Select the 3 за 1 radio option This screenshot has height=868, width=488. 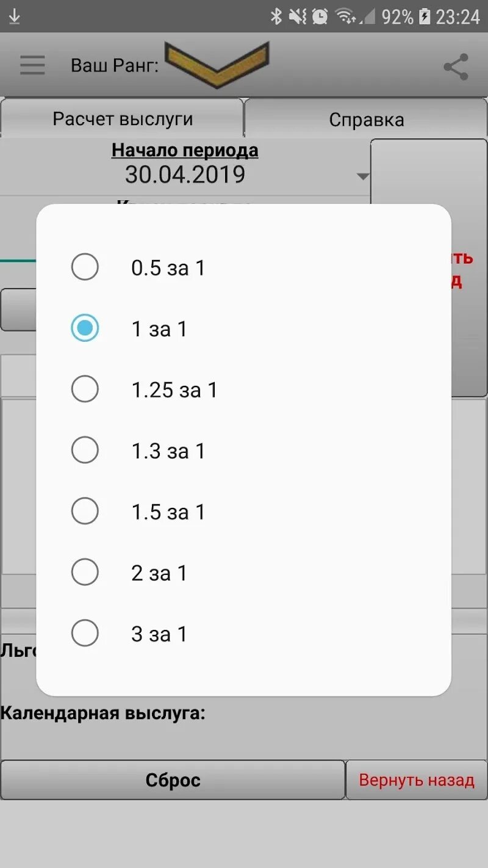[243, 634]
